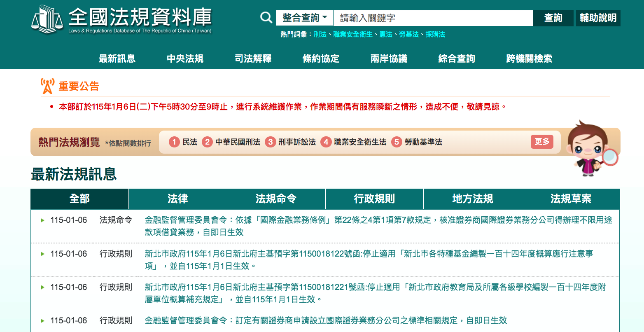The height and width of the screenshot is (332, 644).
Task: Switch to the 法律 tab
Action: pos(178,199)
